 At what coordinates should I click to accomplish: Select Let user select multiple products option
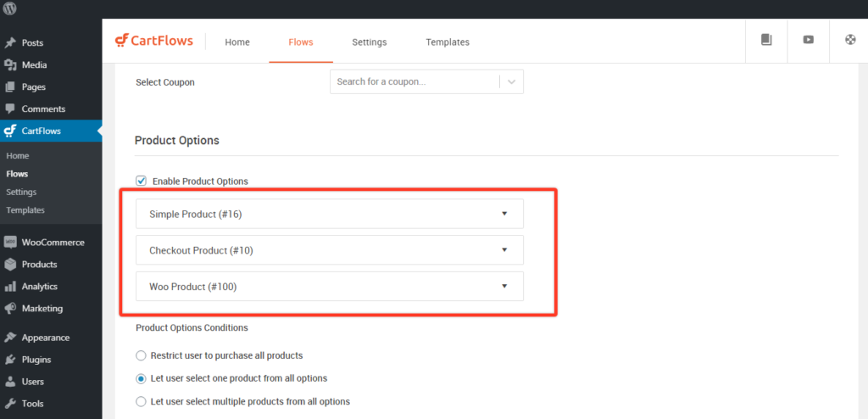pyautogui.click(x=142, y=401)
